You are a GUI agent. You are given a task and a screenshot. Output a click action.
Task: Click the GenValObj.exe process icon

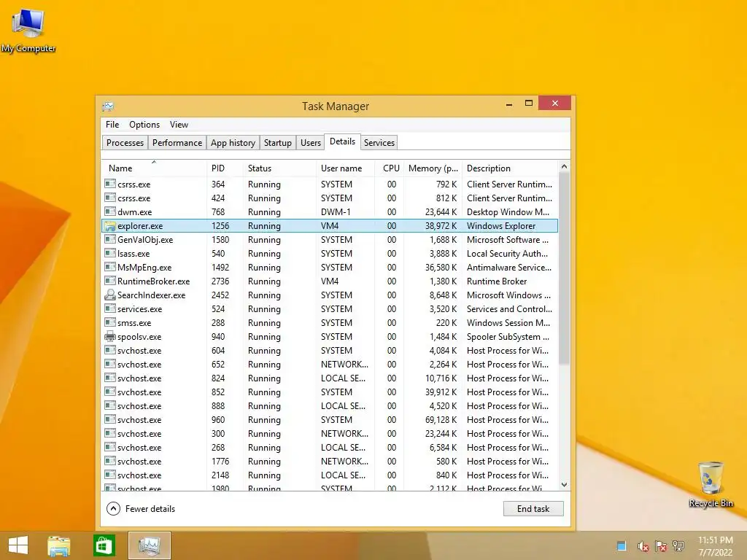pyautogui.click(x=110, y=239)
